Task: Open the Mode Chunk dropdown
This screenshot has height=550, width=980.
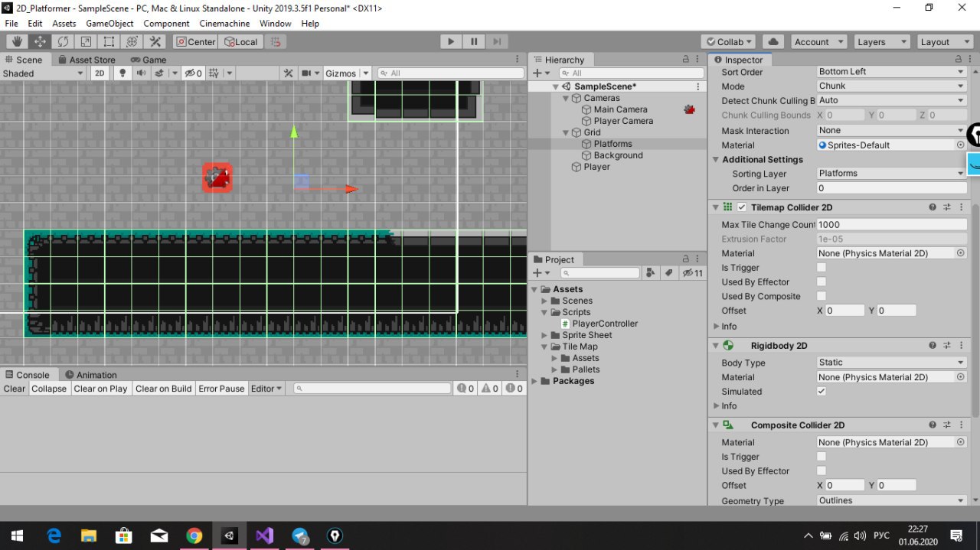Action: pos(892,86)
